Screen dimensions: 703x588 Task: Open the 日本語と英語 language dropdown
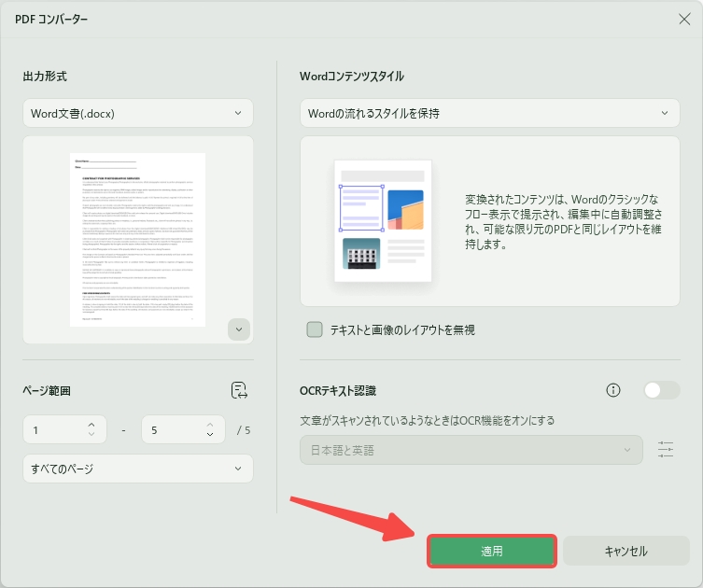pos(471,450)
